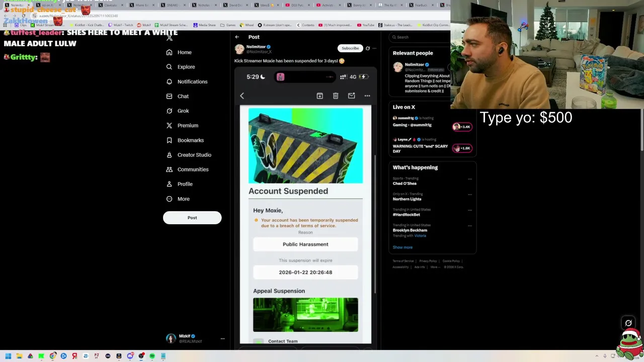Open the Cookie Policy footer link
The image size is (644, 362).
(451, 261)
